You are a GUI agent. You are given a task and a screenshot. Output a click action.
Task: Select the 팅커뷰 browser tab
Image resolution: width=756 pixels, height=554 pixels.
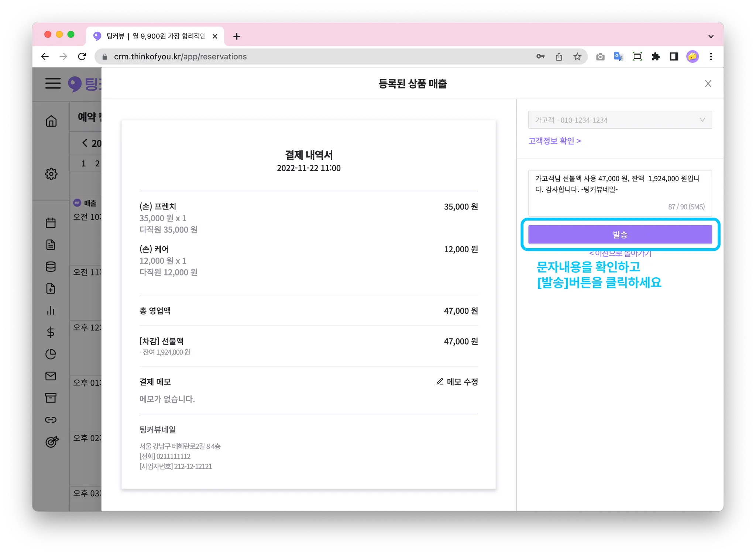(155, 36)
